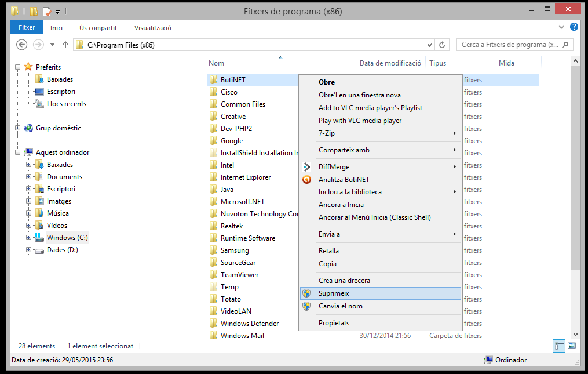Viewport: 588px width, 374px height.
Task: Open the quick access toolbar customize dropdown
Action: [58, 12]
